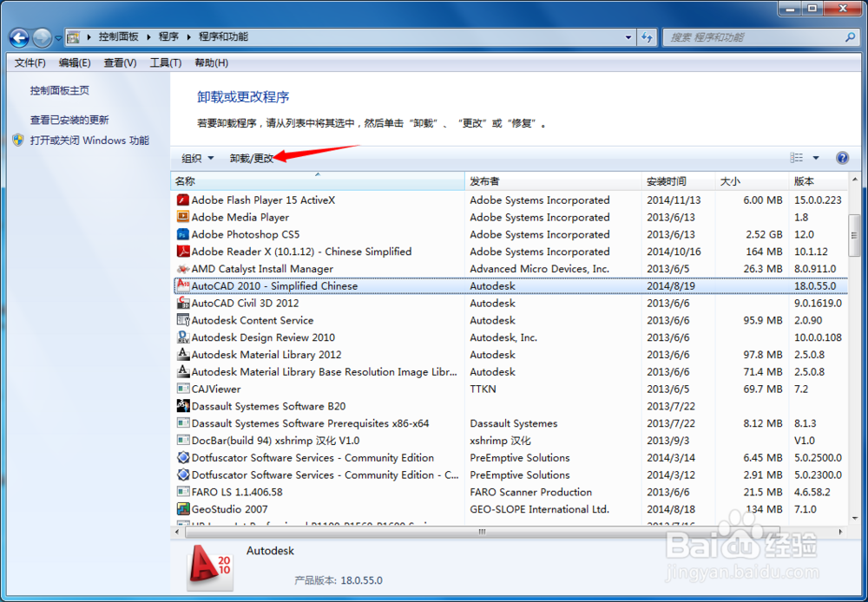Select the GeoStudio 2007 program name
This screenshot has height=602, width=868.
(x=229, y=509)
